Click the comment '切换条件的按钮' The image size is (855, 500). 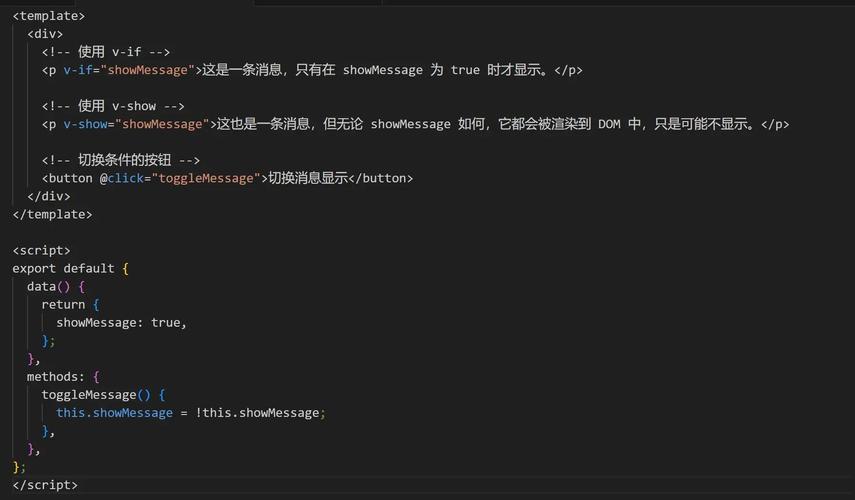pos(121,160)
